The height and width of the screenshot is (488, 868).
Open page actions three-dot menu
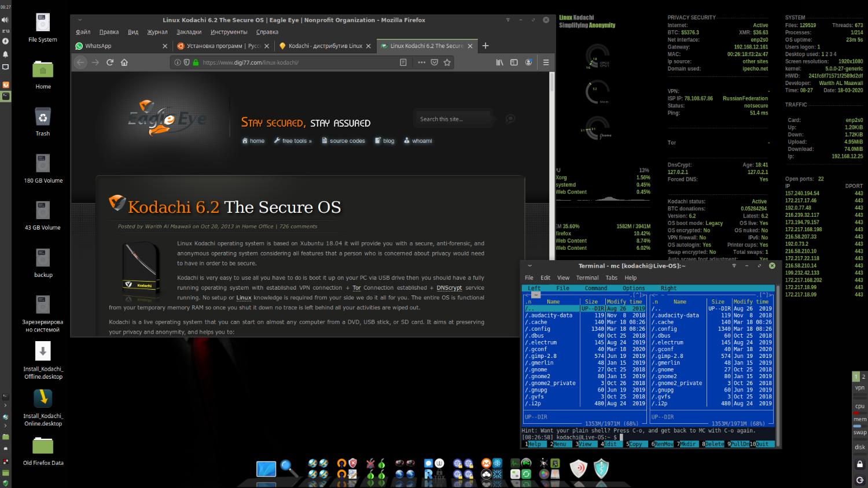point(421,62)
